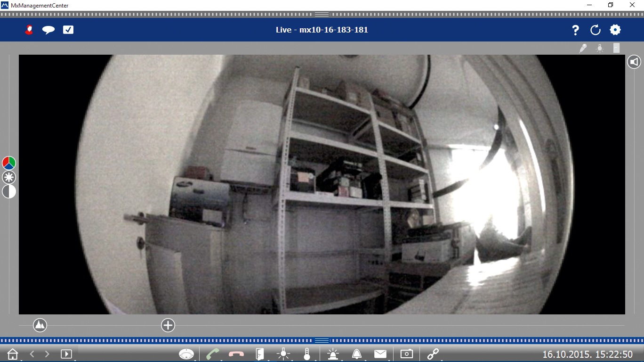Open the play view dropdown button
Screen dimensions: 644x362
[x=66, y=354]
